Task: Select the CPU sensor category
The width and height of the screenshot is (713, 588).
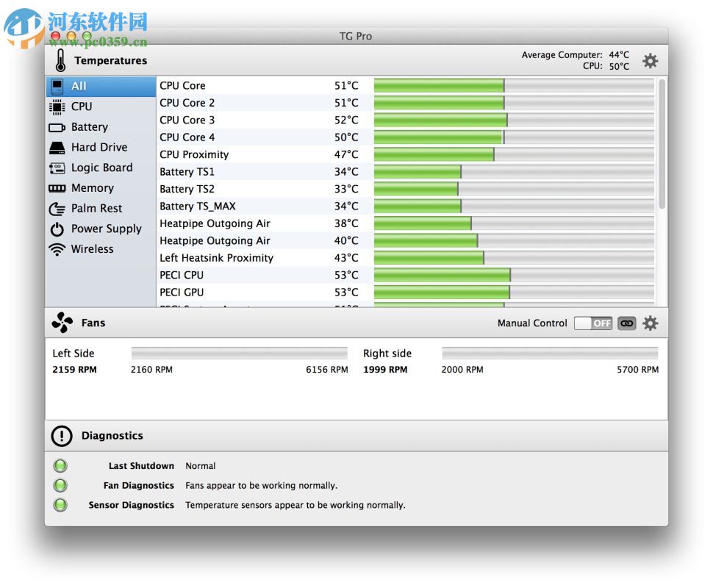Action: point(81,107)
